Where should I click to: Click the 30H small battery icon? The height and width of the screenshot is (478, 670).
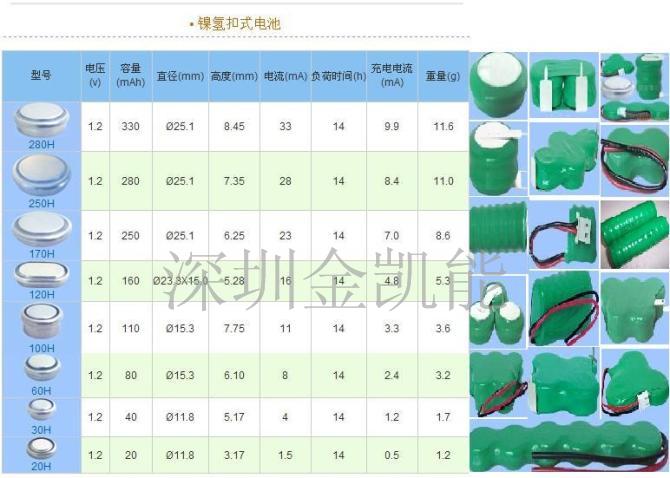(41, 410)
